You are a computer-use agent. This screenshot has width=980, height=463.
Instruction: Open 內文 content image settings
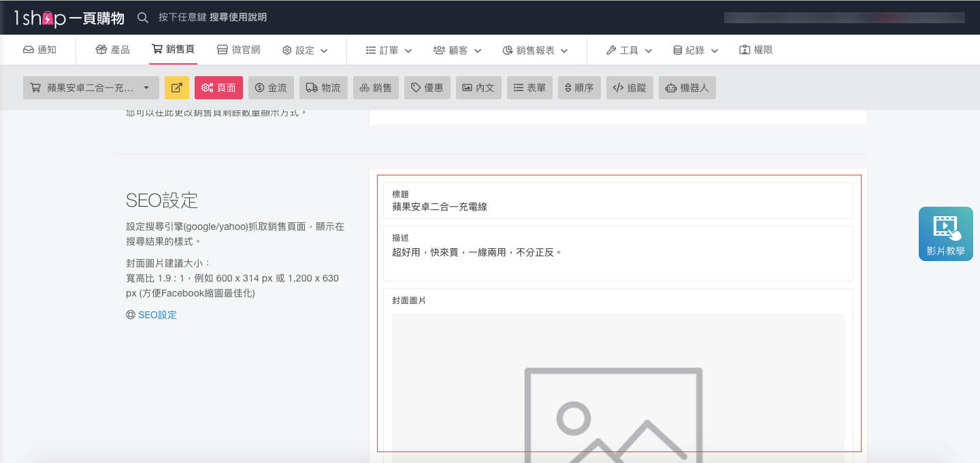479,88
